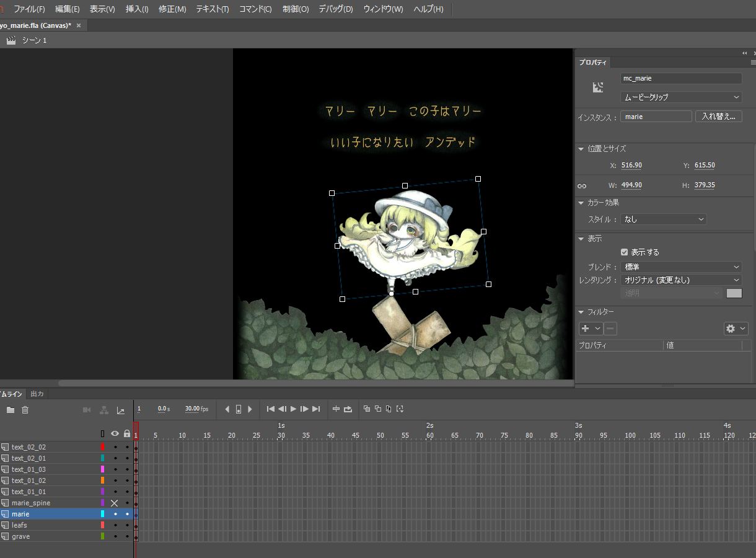The height and width of the screenshot is (558, 756).
Task: Click the render background color swatch
Action: (734, 293)
